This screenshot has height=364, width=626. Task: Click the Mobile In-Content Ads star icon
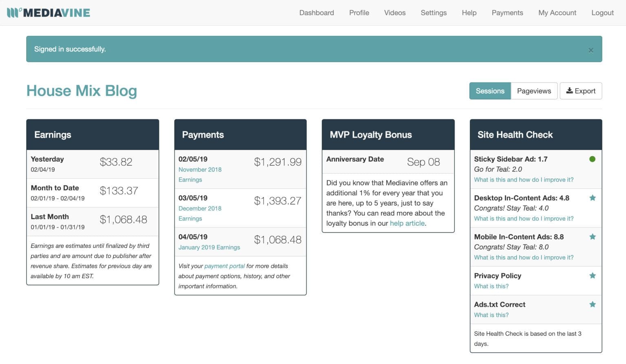tap(593, 237)
